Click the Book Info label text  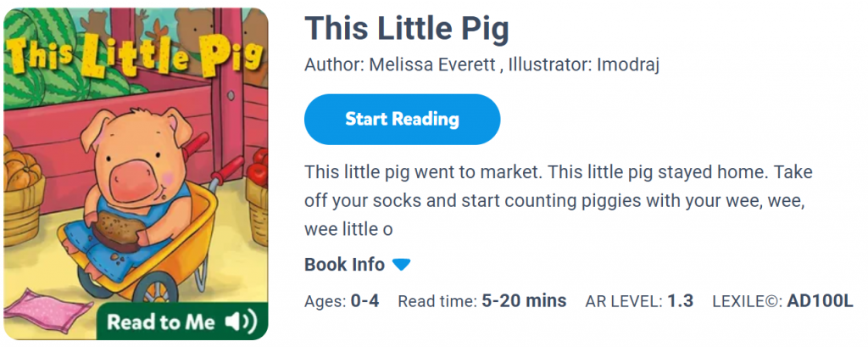pyautogui.click(x=344, y=265)
